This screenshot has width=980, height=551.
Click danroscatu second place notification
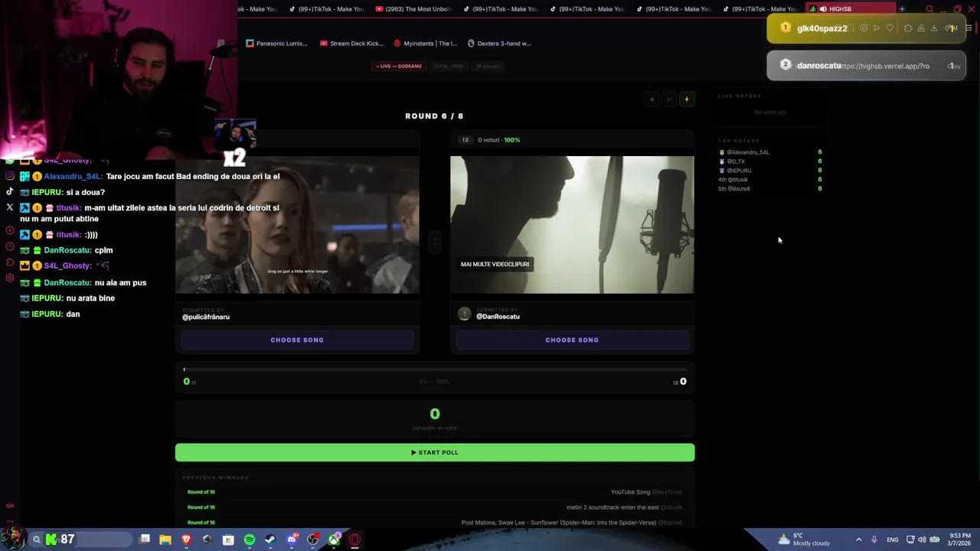[x=866, y=66]
